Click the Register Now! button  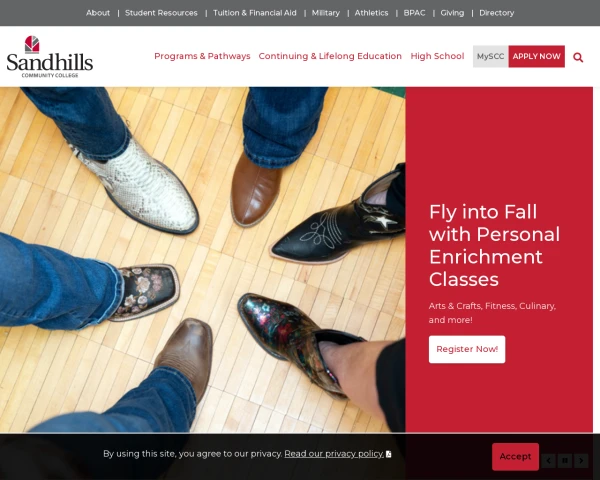(x=467, y=349)
